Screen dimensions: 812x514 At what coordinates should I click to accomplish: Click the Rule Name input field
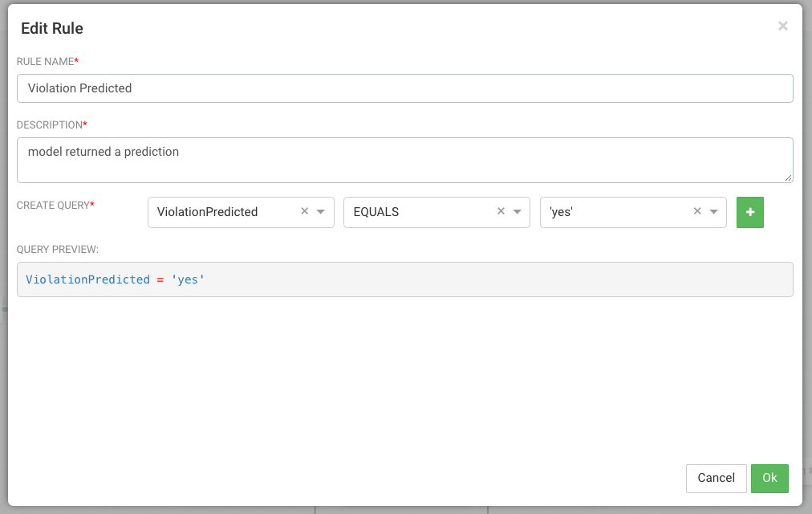point(404,88)
